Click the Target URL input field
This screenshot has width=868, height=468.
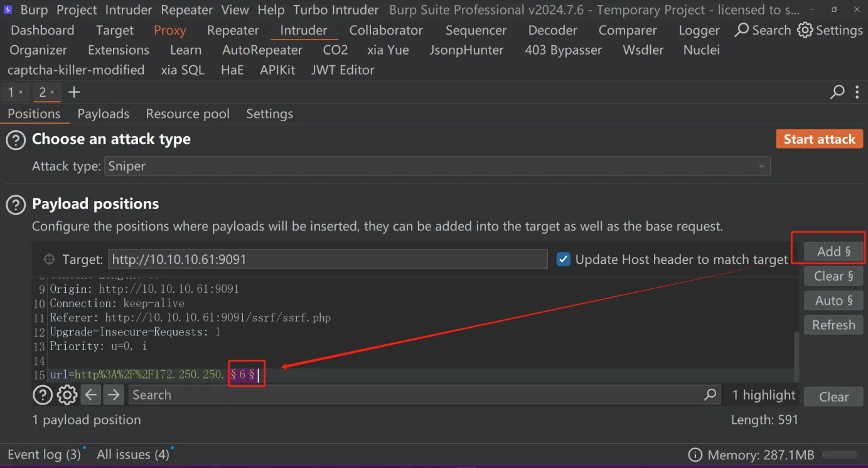pos(328,259)
